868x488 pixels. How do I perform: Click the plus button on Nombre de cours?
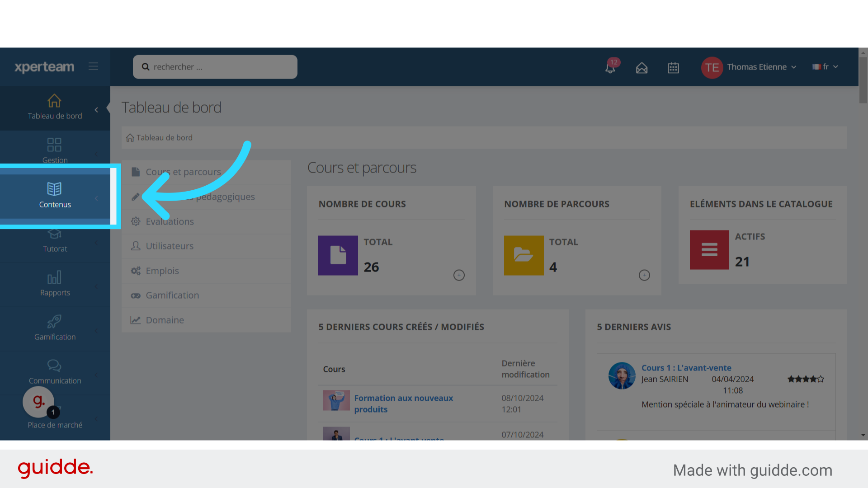tap(459, 275)
